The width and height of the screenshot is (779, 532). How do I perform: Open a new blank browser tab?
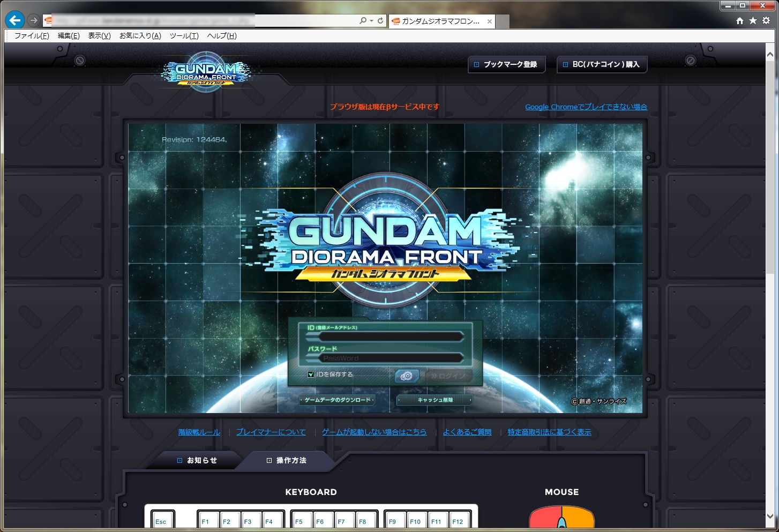pyautogui.click(x=503, y=21)
